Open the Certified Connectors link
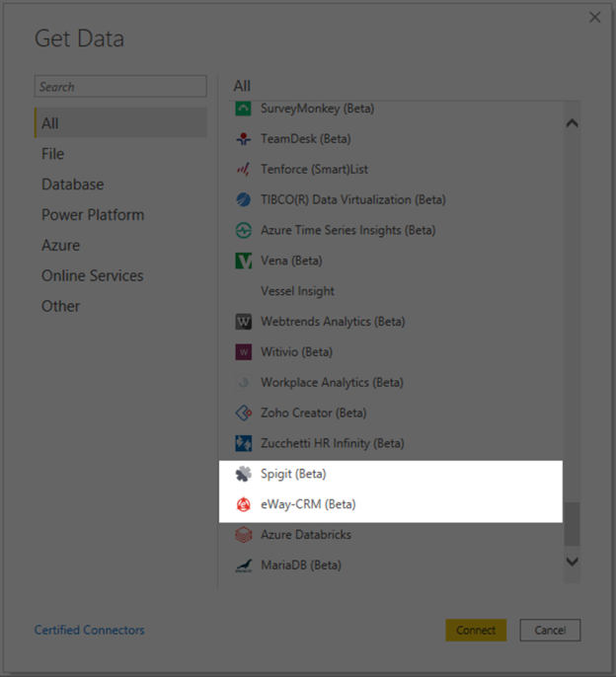Viewport: 616px width, 677px height. [90, 630]
